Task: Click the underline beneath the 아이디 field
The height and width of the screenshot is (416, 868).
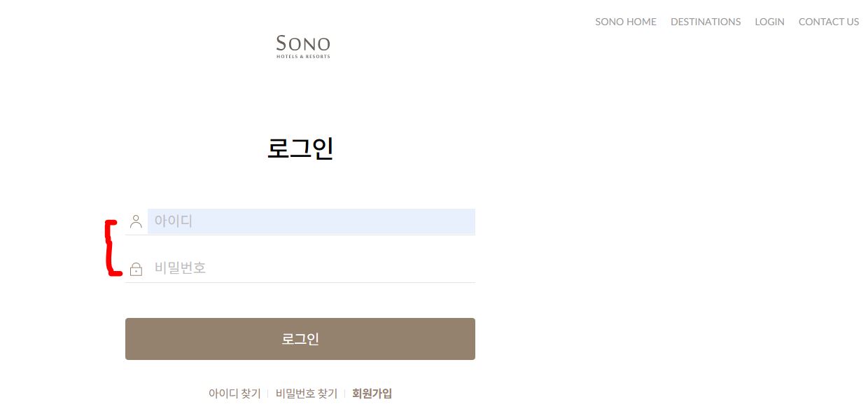Action: tap(300, 235)
